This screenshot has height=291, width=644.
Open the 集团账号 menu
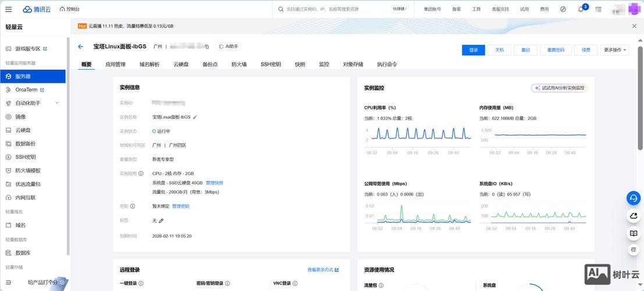432,9
